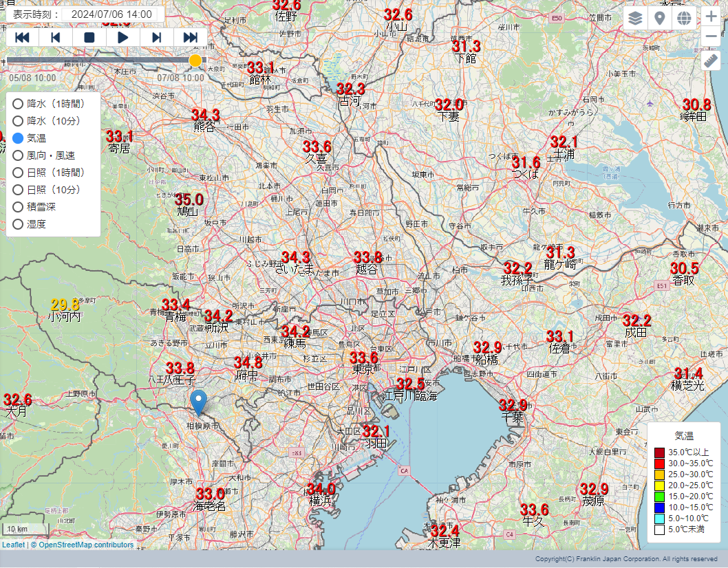Open OpenStreetMap contributors link
Screen dimensions: 728x568
point(86,545)
